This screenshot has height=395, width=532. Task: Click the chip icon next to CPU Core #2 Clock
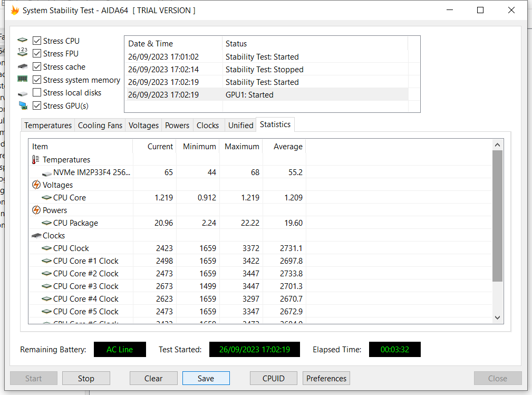(46, 274)
